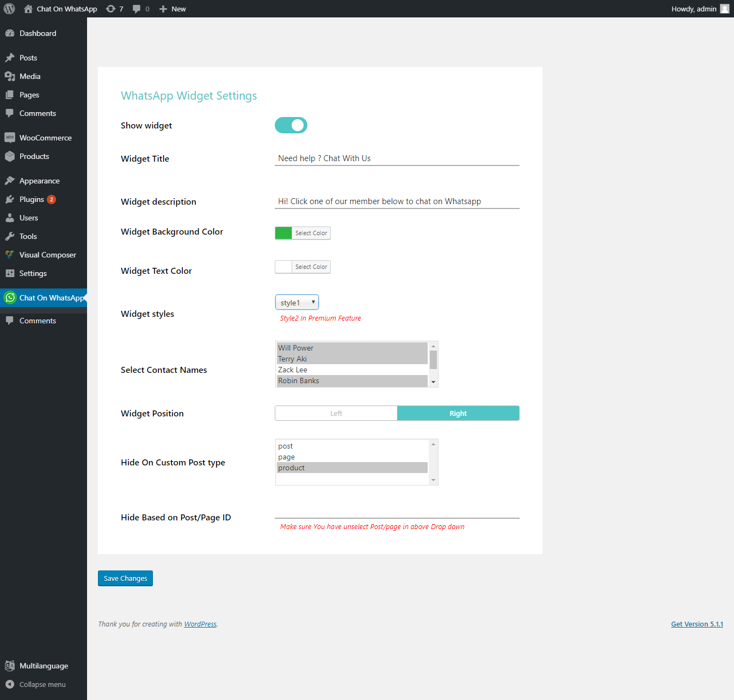
Task: Click the Visual Composer icon
Action: (x=10, y=255)
